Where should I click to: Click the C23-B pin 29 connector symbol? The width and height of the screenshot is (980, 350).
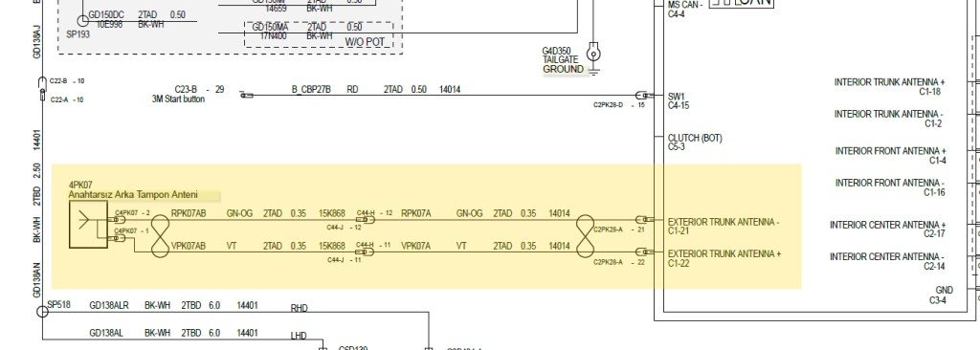247,96
